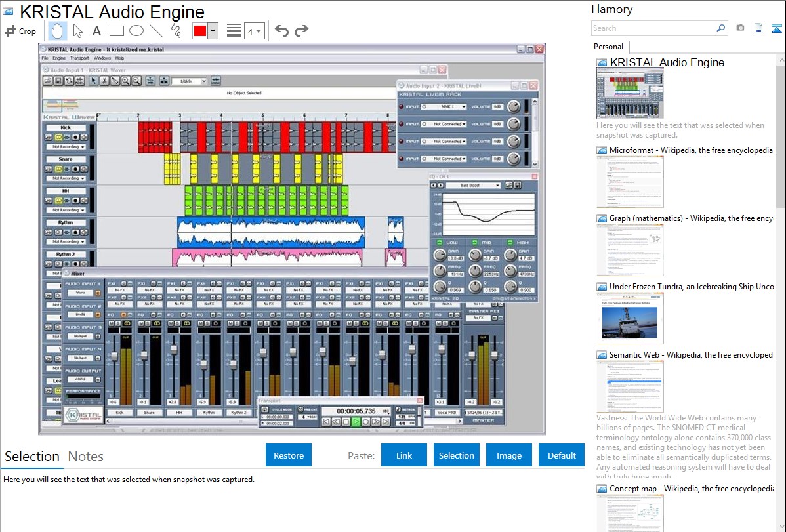Select the ellipse shape tool
The width and height of the screenshot is (786, 532).
click(136, 31)
